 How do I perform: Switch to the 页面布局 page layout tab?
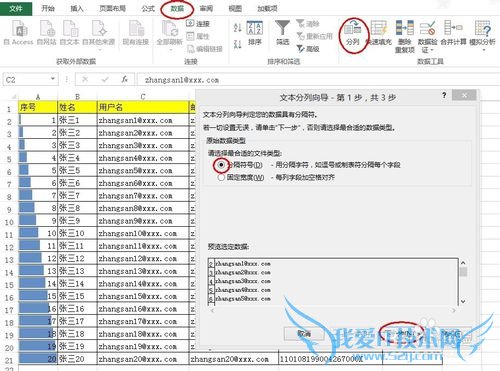click(112, 8)
